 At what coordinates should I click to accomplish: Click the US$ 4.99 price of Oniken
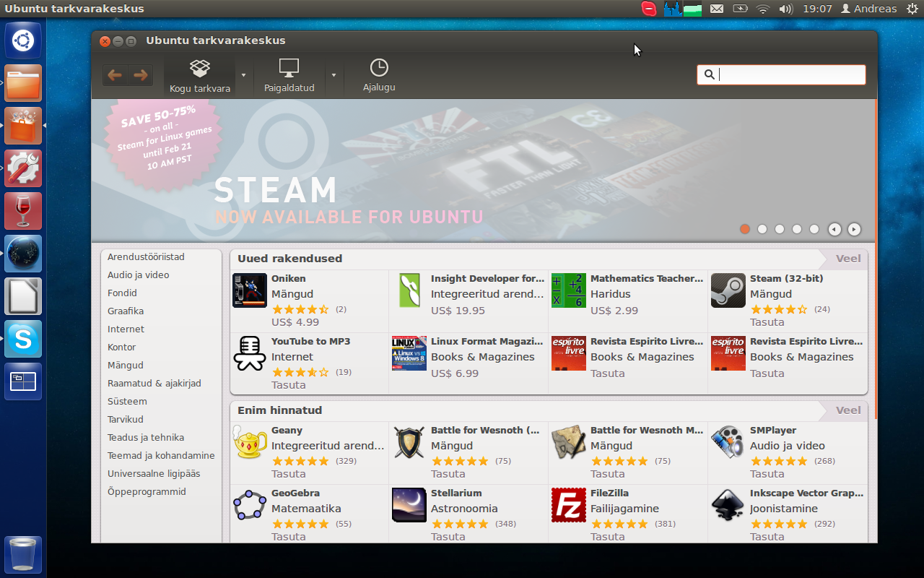pyautogui.click(x=295, y=322)
